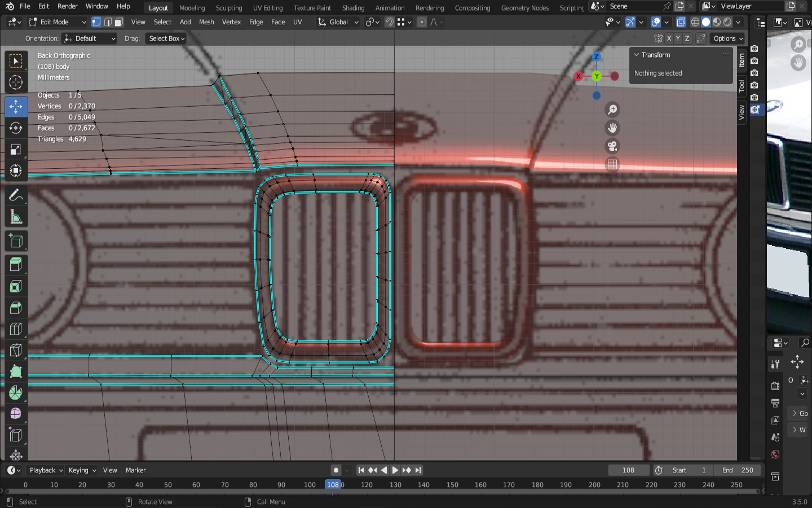Select the Scale tool

[x=16, y=149]
